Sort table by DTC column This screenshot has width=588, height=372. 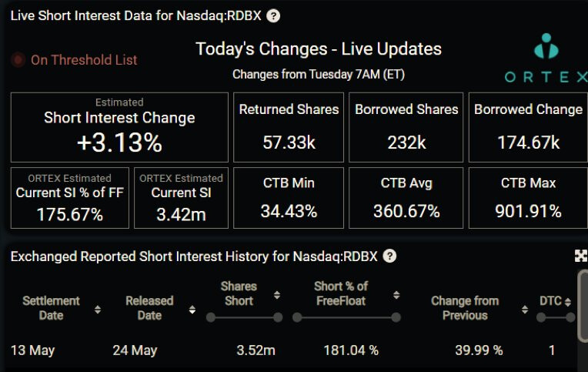point(568,302)
